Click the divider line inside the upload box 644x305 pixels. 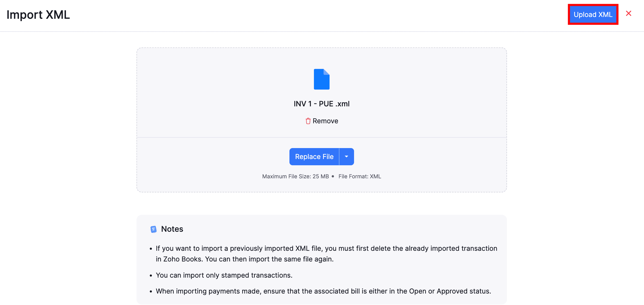234,137
